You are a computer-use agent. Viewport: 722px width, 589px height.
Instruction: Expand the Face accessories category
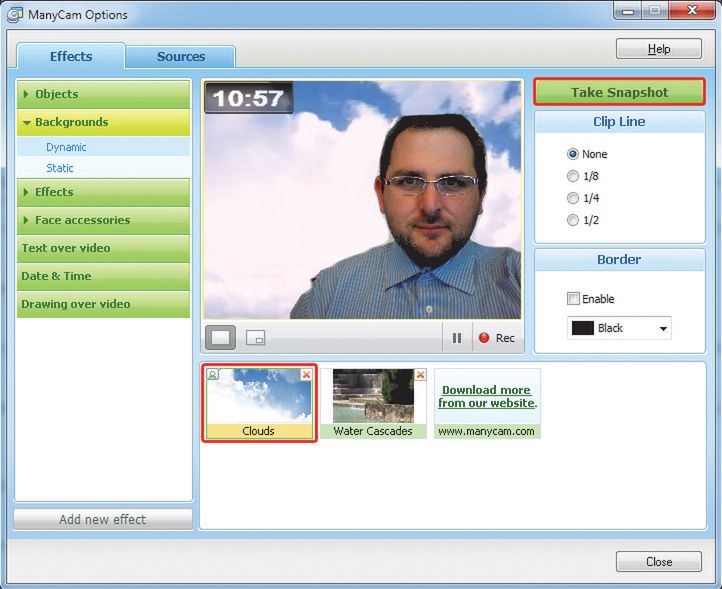[103, 220]
